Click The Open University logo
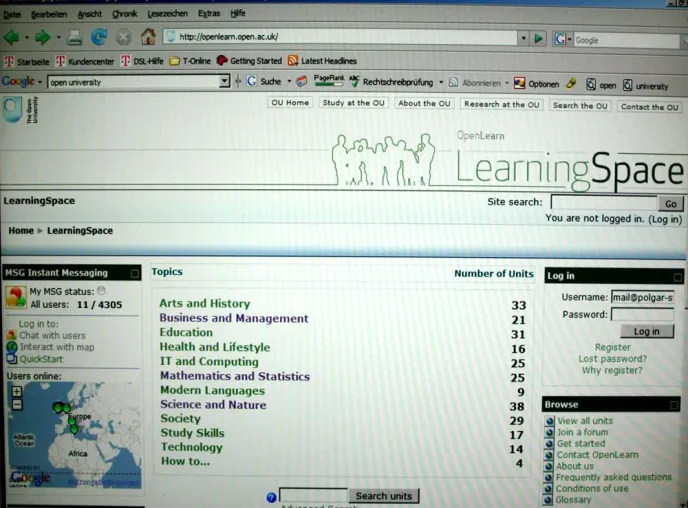Image resolution: width=688 pixels, height=508 pixels. pos(20,110)
